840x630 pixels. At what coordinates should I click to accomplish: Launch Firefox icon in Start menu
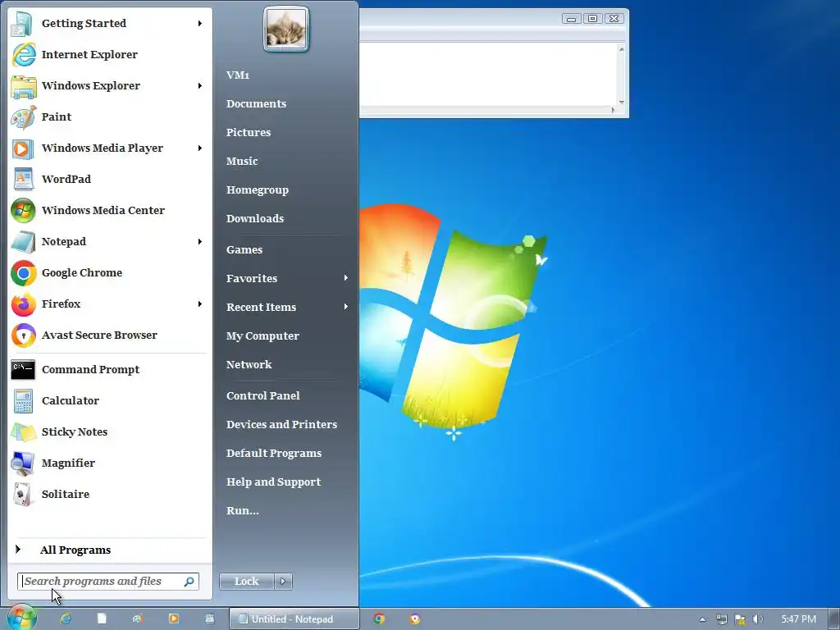(23, 304)
